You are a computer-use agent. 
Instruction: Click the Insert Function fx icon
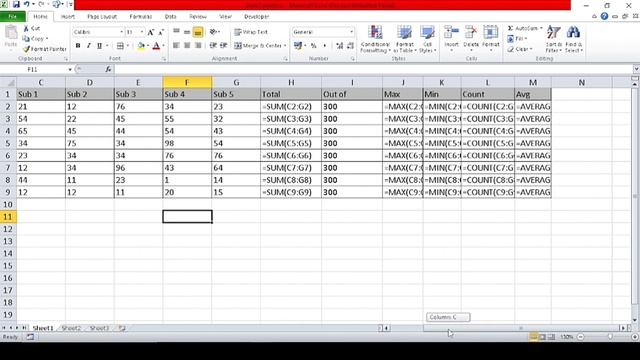108,69
